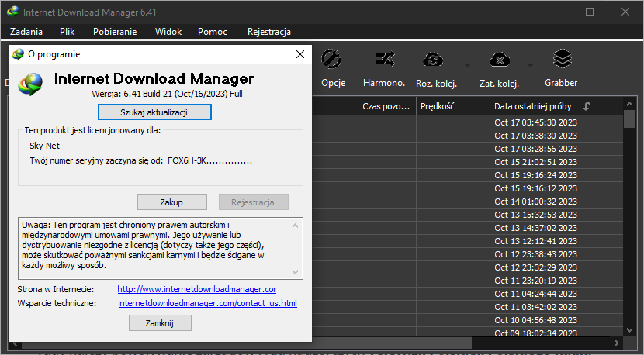Click the list scroll-down arrow
The height and width of the screenshot is (355, 644).
click(x=629, y=330)
